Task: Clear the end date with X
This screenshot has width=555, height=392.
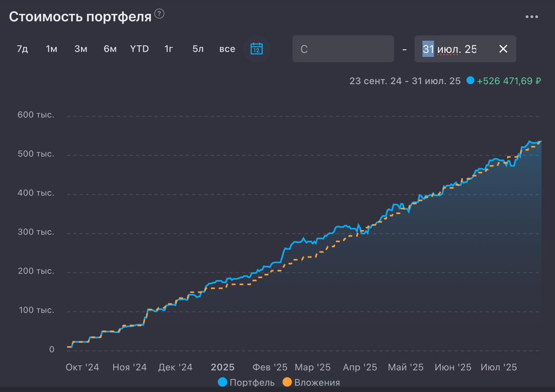Action: (503, 49)
